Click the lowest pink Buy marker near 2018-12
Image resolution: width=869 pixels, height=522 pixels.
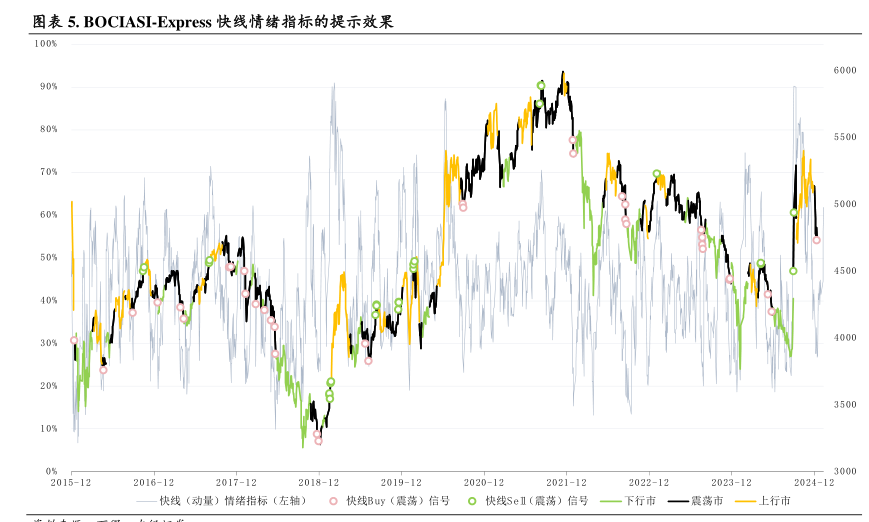(319, 440)
